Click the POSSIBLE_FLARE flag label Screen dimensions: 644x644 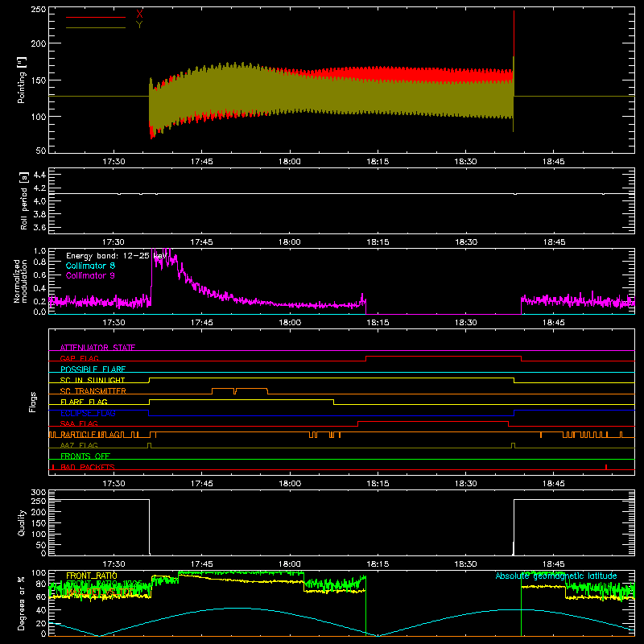(x=93, y=369)
